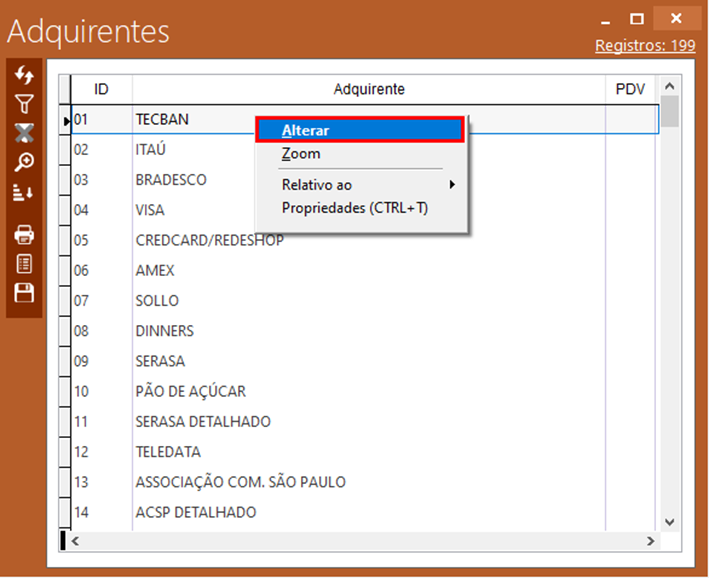This screenshot has height=578, width=709.
Task: Select the SERASA DETALHADO row
Action: (203, 422)
